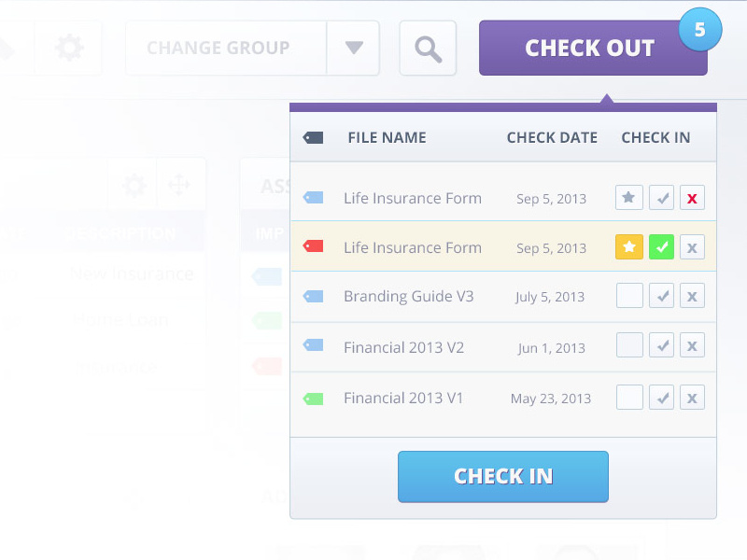Open the Change Group dropdown arrow

tap(353, 48)
